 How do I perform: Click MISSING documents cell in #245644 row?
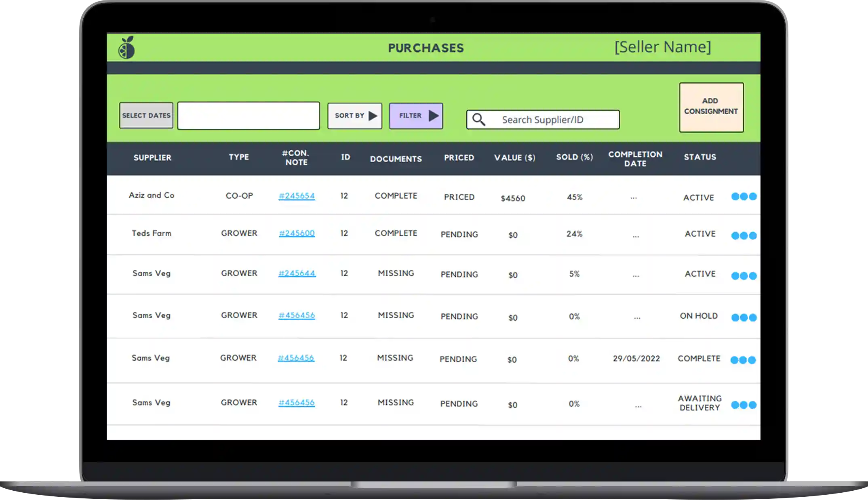click(396, 273)
